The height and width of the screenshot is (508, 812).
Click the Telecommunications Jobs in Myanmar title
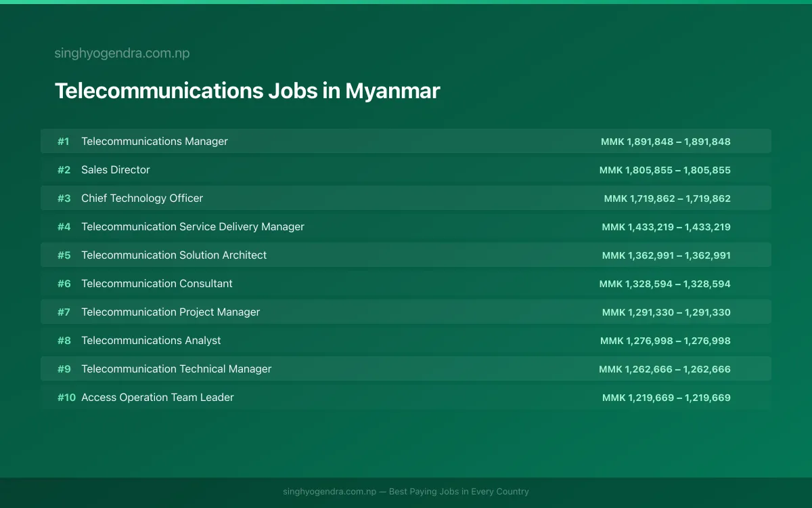coord(247,91)
